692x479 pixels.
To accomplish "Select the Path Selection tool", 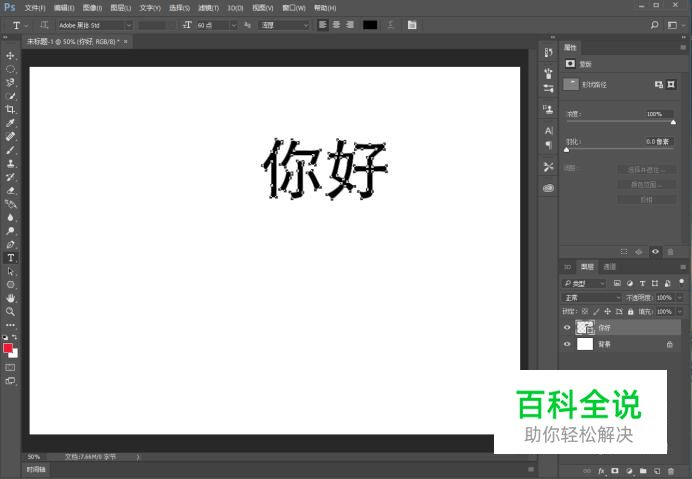I will (11, 272).
